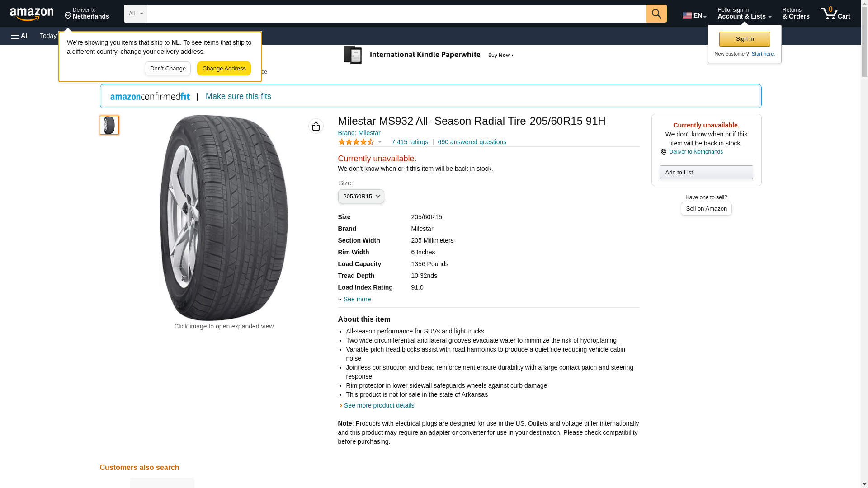The width and height of the screenshot is (868, 488).
Task: Click the star rating icons
Action: tap(356, 142)
